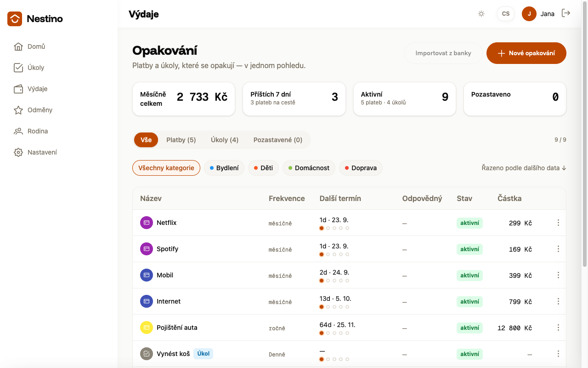Image resolution: width=588 pixels, height=368 pixels.
Task: Click Příštích 7 dní summary card
Action: [x=294, y=99]
